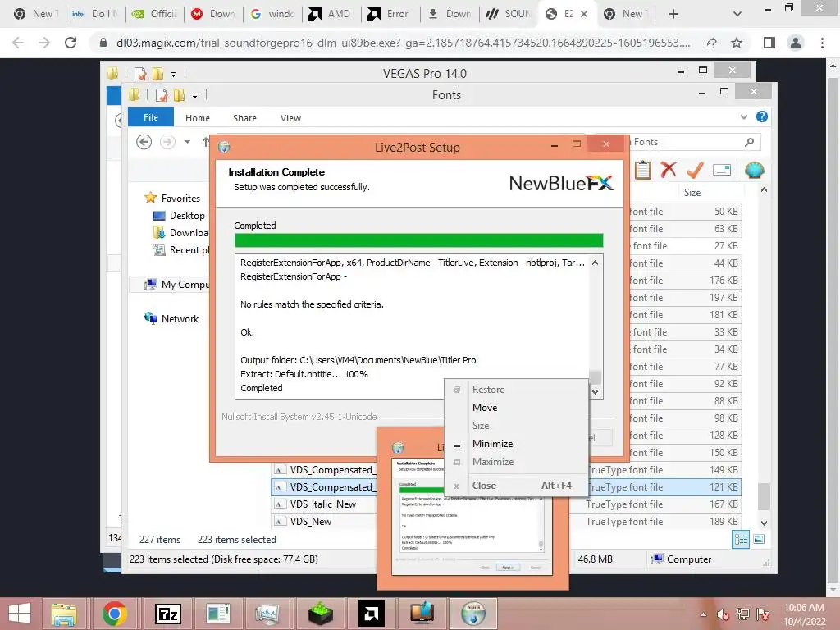The width and height of the screenshot is (840, 630).
Task: Open 7-Zip from the taskbar
Action: pos(167,614)
